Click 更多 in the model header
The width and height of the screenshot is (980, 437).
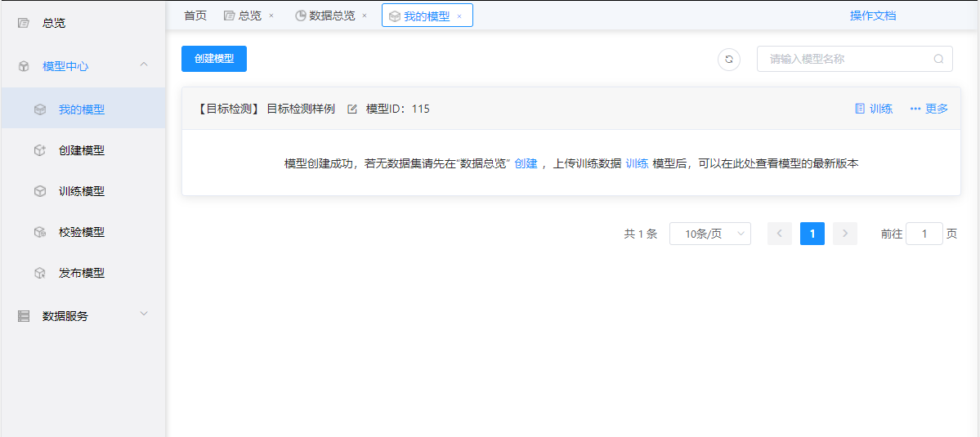click(x=936, y=109)
